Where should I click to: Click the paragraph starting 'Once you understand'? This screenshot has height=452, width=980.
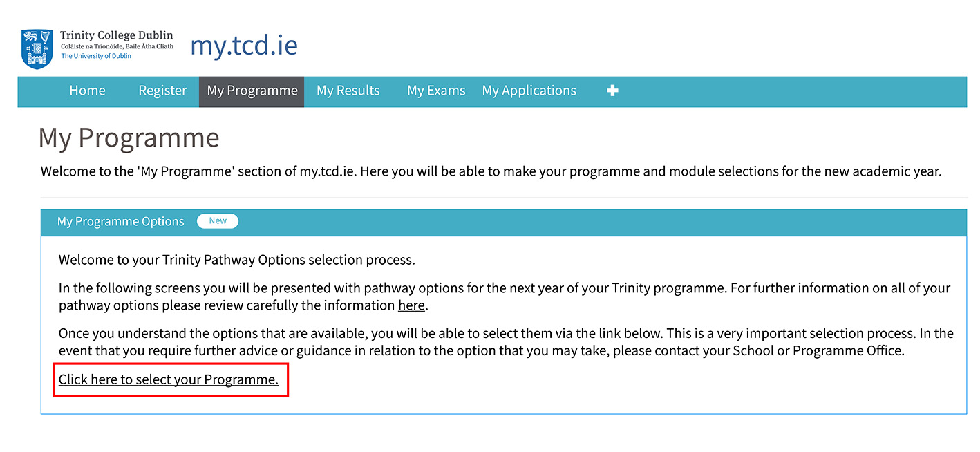[x=506, y=342]
